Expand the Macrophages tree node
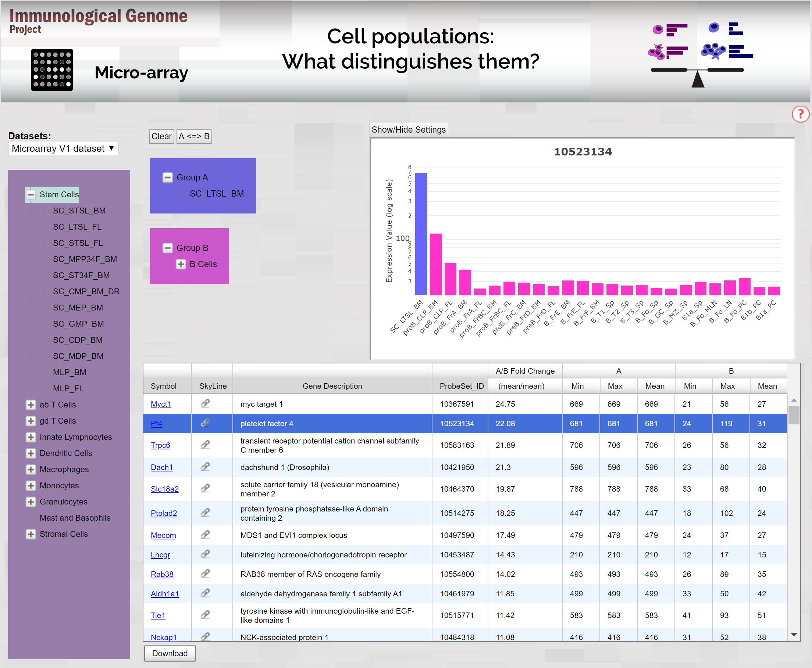Viewport: 812px width, 668px height. click(x=31, y=470)
